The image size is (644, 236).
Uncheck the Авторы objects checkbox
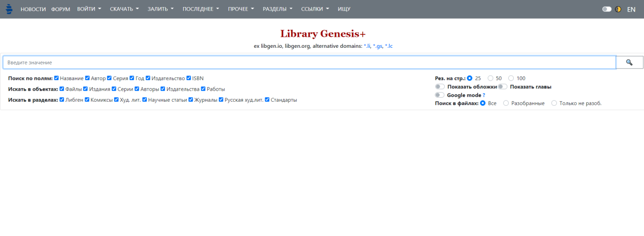[137, 89]
